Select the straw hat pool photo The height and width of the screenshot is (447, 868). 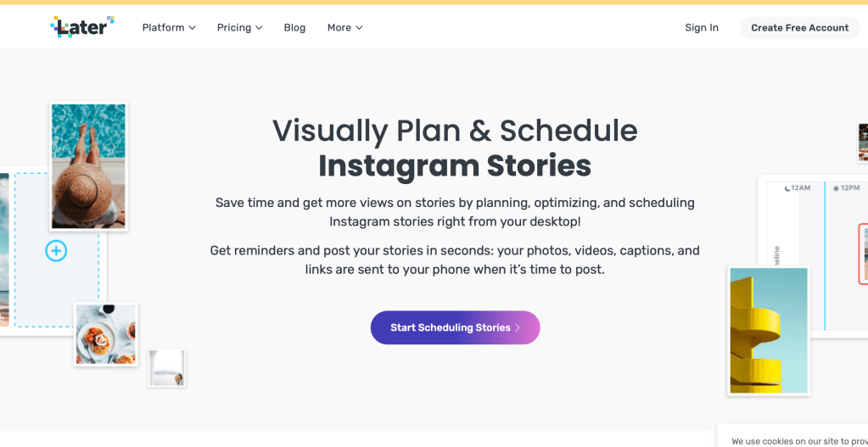[x=88, y=166]
